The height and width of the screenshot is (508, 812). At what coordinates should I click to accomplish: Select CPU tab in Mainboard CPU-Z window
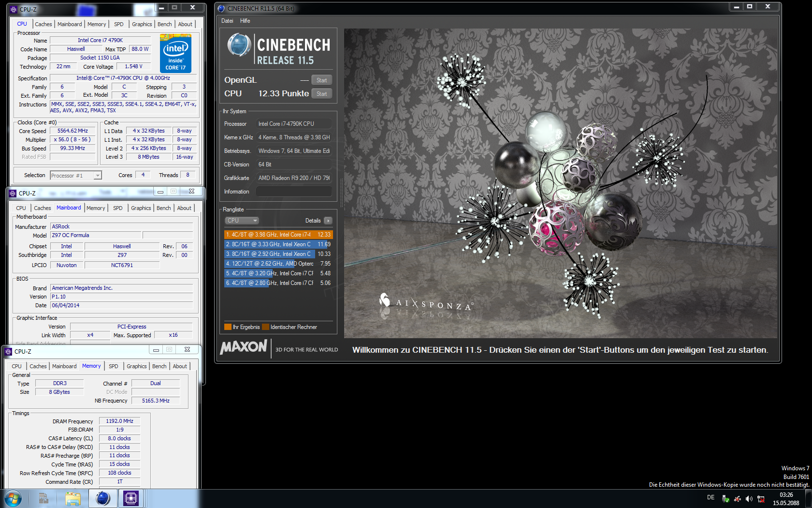pyautogui.click(x=21, y=208)
